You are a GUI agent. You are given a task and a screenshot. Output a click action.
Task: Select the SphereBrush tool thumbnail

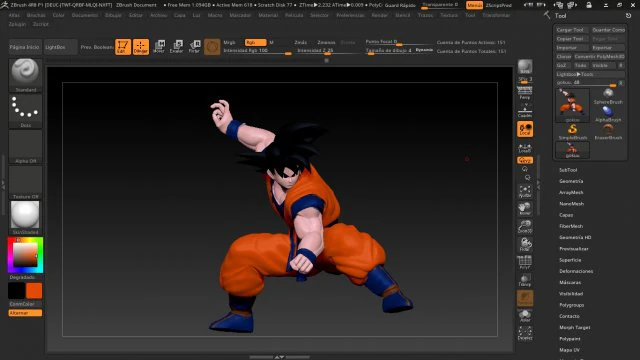[x=608, y=97]
